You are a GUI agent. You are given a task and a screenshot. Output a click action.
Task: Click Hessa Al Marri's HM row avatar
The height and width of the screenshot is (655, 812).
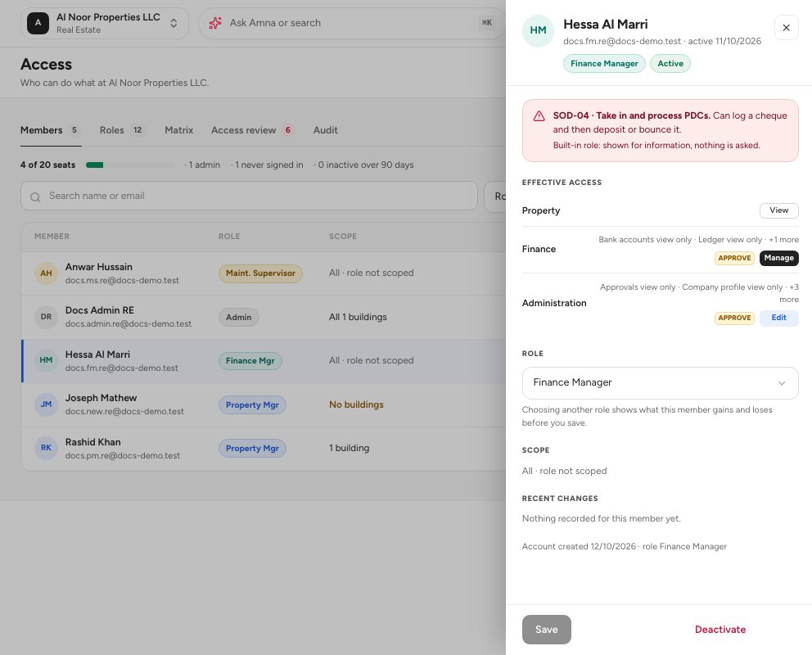46,360
